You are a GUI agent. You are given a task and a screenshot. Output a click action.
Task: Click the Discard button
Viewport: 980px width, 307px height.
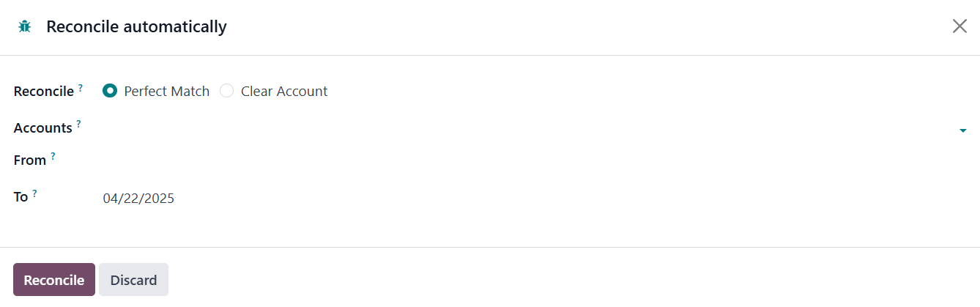click(x=133, y=280)
